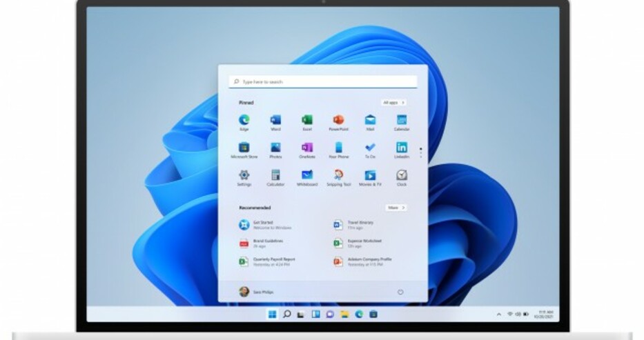This screenshot has width=644, height=340.
Task: Expand the All apps list
Action: 393,103
